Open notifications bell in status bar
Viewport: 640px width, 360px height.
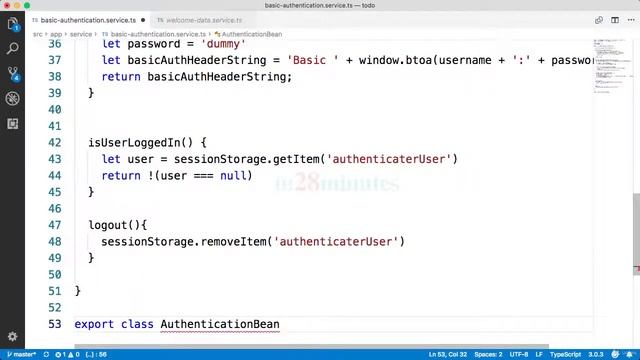coord(630,354)
